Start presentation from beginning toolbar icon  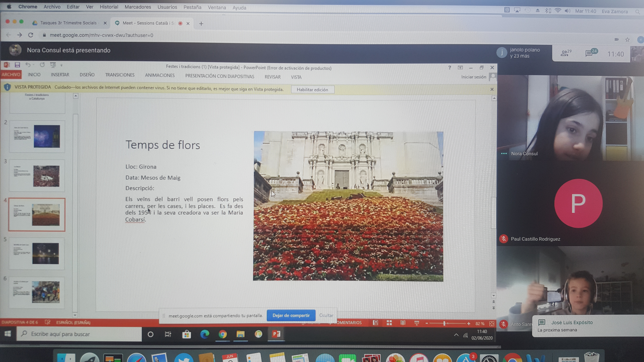click(x=53, y=65)
